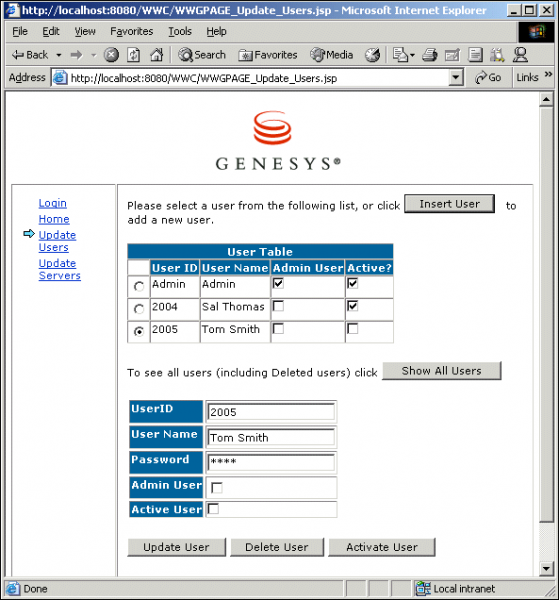Open the Back button history dropdown arrow
The image size is (559, 600).
pyautogui.click(x=59, y=55)
